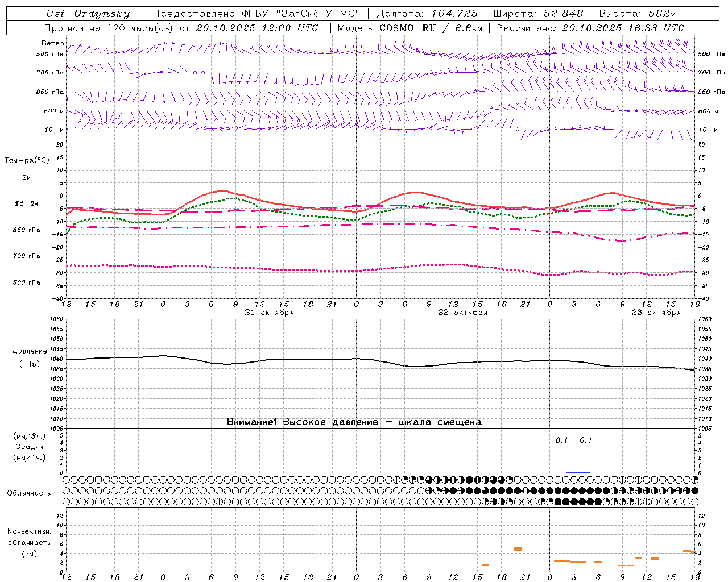
Task: Click the "Давление" pressure panel label
Action: pos(30,351)
